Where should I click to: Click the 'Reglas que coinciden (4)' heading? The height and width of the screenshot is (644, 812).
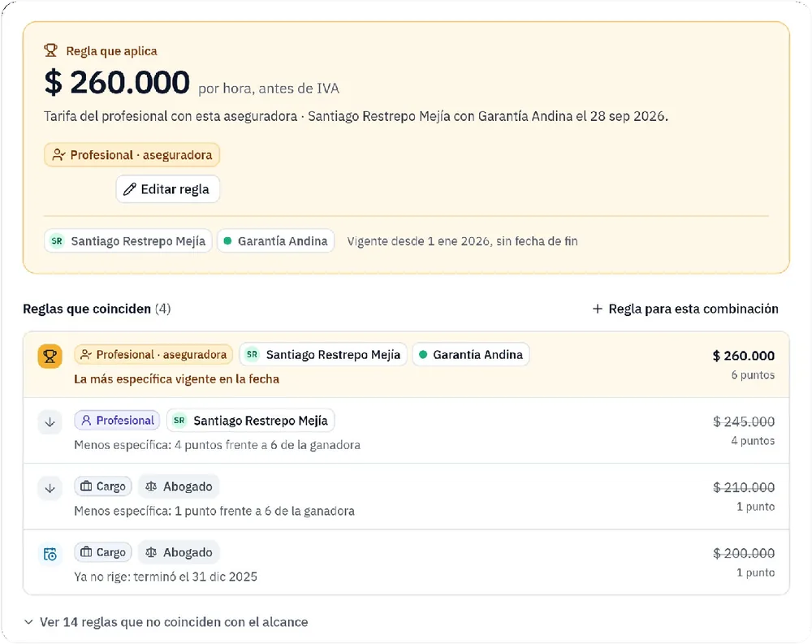pyautogui.click(x=97, y=309)
